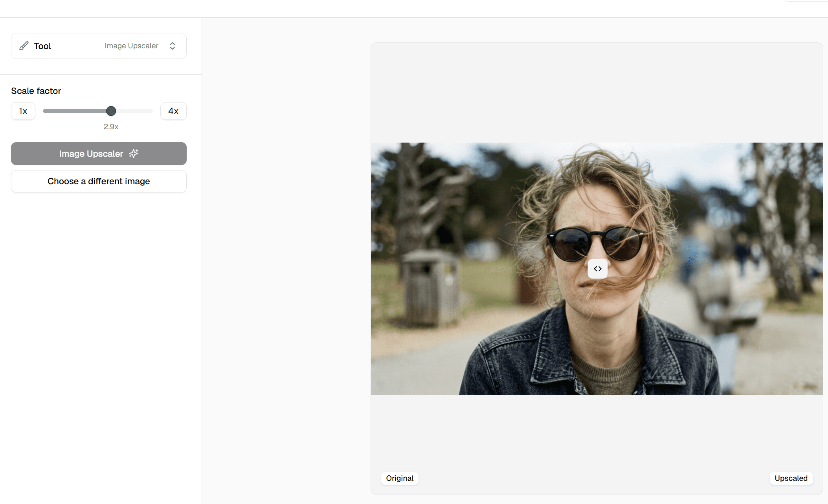Click the Original label badge
This screenshot has width=828, height=504.
coord(400,478)
